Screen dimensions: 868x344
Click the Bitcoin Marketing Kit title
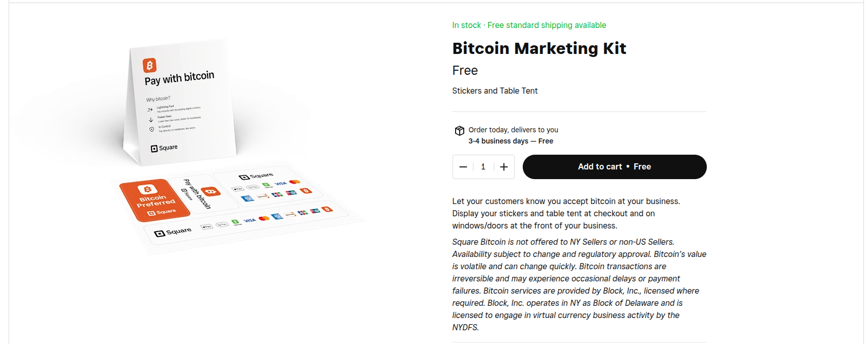tap(539, 48)
